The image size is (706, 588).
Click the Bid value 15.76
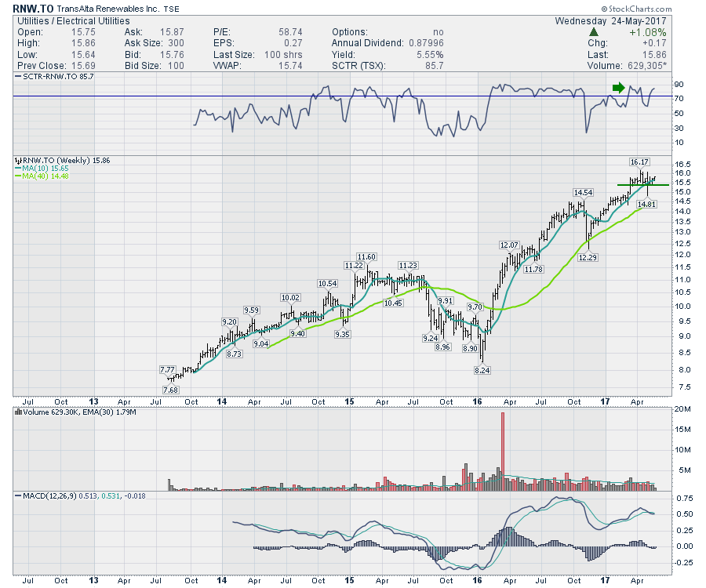click(x=172, y=54)
